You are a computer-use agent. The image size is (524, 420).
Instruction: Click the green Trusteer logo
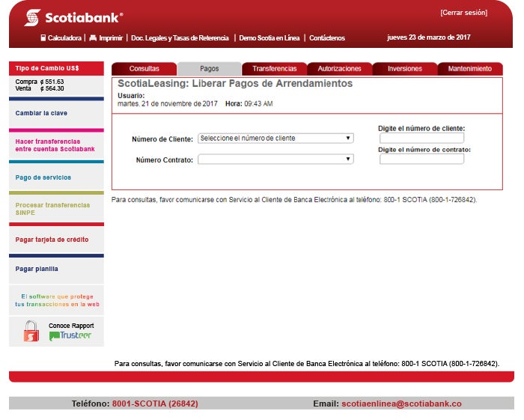71,335
